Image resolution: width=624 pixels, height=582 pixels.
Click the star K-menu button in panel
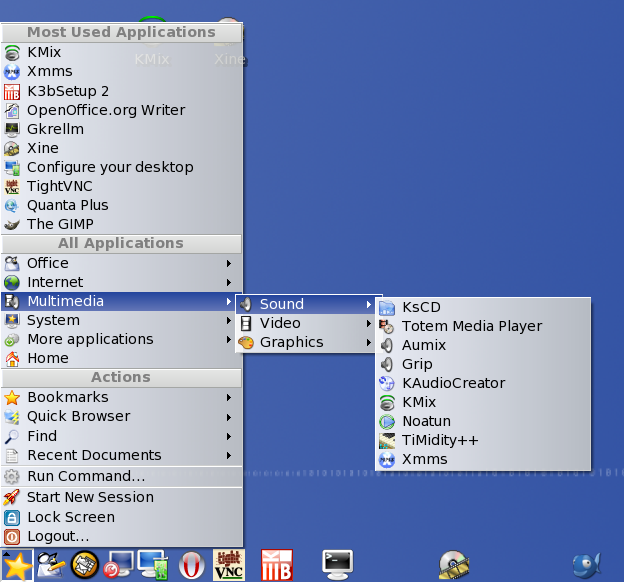[17, 565]
